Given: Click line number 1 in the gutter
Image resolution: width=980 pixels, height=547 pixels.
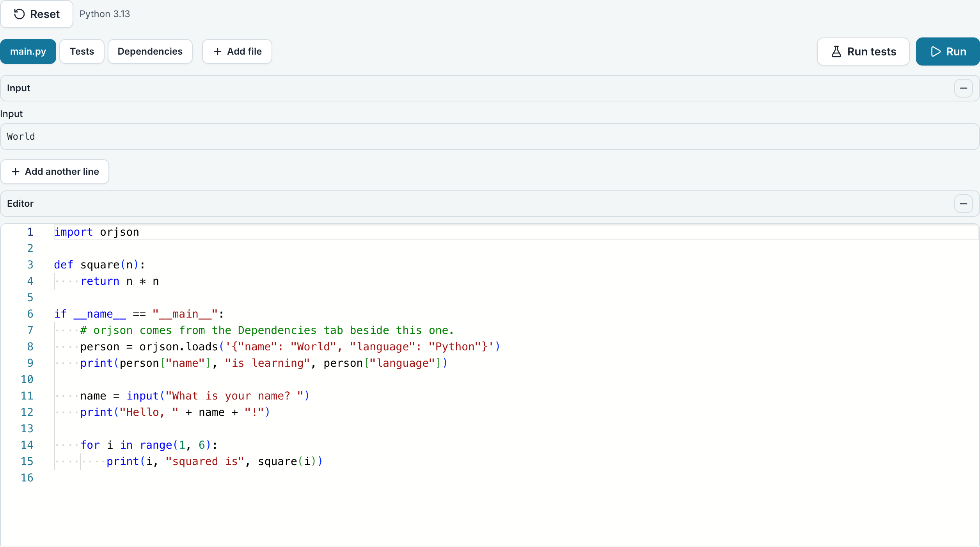Looking at the screenshot, I should tap(30, 232).
